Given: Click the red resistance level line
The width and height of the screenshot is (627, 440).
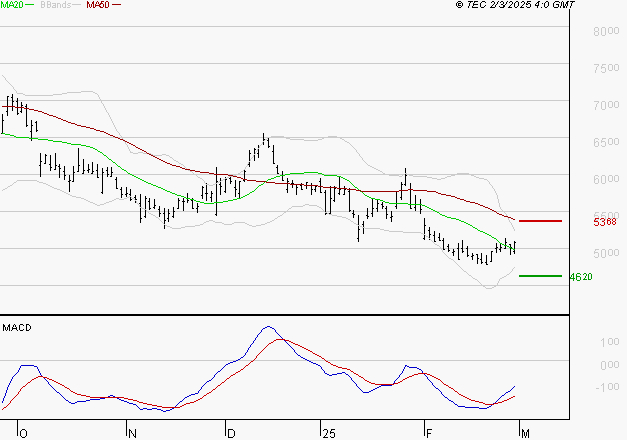Looking at the screenshot, I should (540, 221).
